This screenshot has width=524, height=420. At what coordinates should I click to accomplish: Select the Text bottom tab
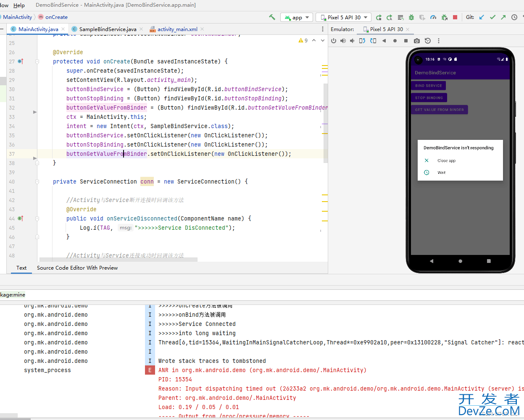(21, 268)
